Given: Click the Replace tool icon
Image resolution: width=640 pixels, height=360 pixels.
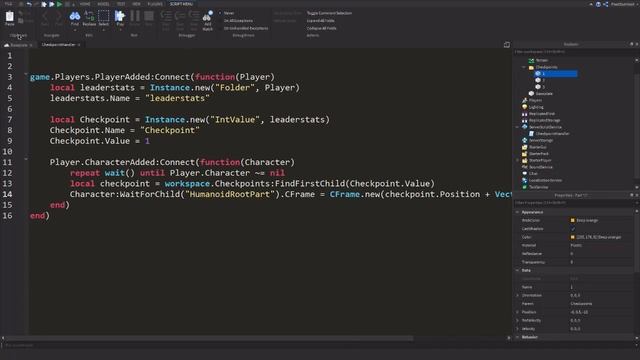Looking at the screenshot, I should coord(89,16).
